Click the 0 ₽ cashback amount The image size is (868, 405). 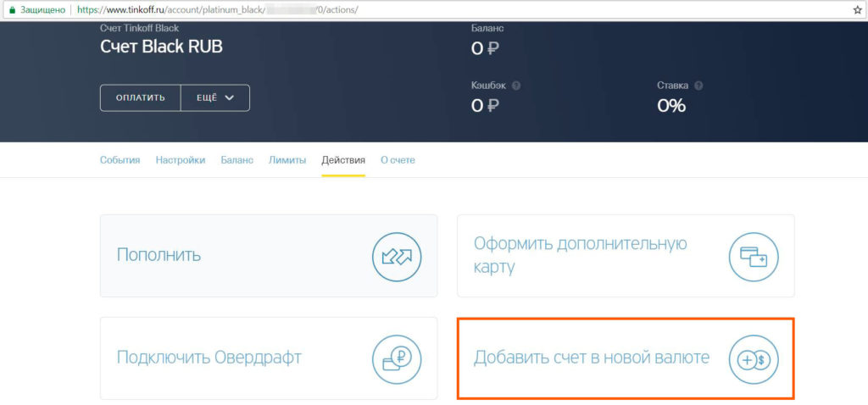[x=486, y=105]
